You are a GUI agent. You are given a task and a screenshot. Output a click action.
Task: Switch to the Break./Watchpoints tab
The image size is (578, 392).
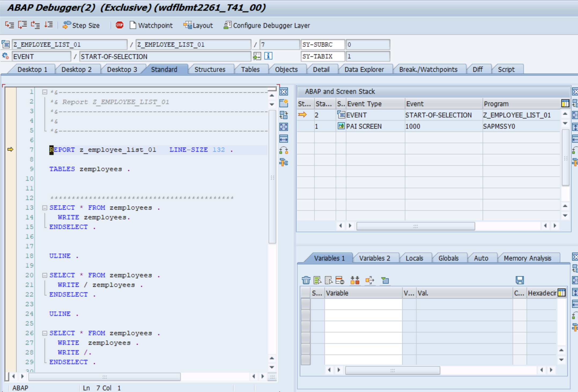tap(428, 69)
